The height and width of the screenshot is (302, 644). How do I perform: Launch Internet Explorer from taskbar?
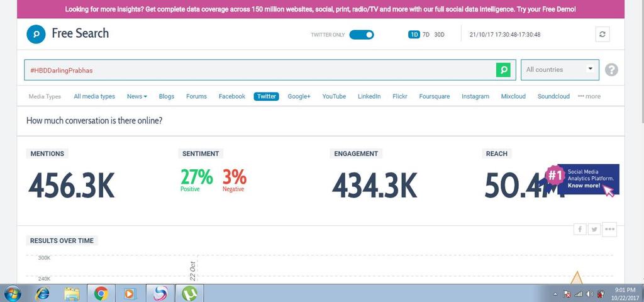(42, 293)
